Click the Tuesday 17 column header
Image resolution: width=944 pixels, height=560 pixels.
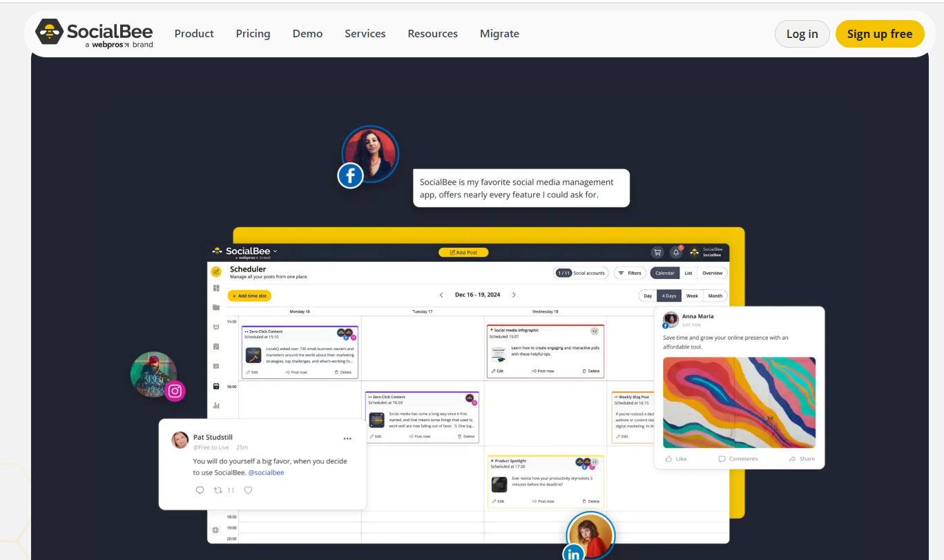pyautogui.click(x=423, y=311)
